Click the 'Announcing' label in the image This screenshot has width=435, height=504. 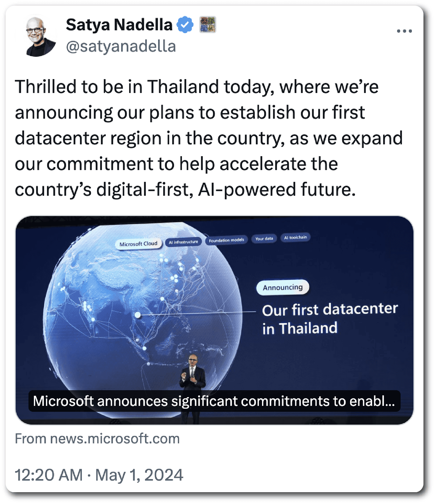pos(283,287)
